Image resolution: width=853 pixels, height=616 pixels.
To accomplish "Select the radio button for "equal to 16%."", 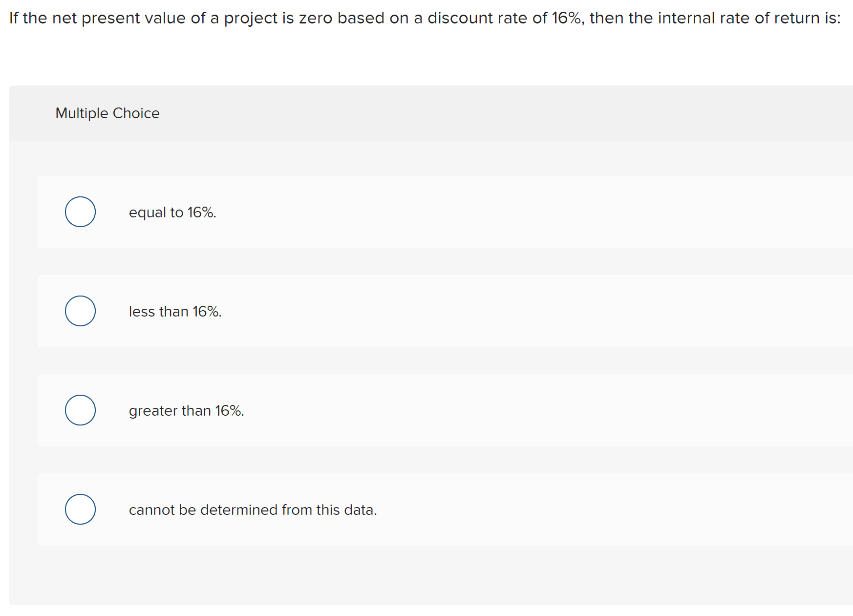I will pyautogui.click(x=80, y=212).
